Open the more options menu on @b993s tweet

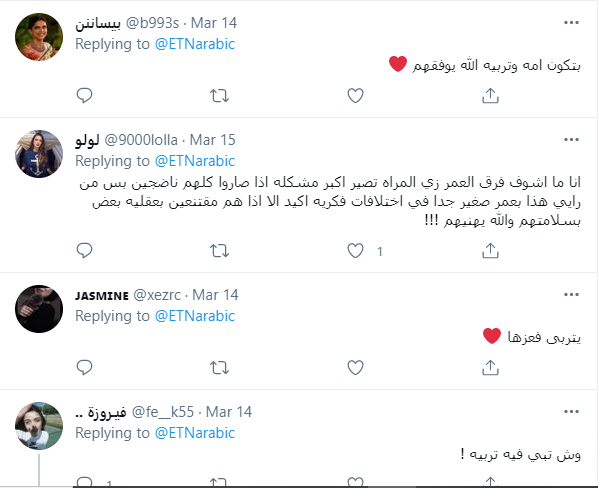(x=571, y=23)
